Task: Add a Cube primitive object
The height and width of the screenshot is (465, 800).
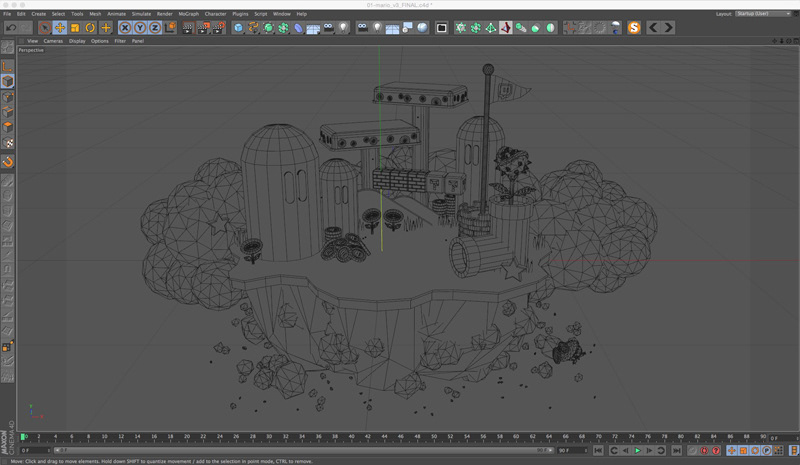Action: (238, 28)
